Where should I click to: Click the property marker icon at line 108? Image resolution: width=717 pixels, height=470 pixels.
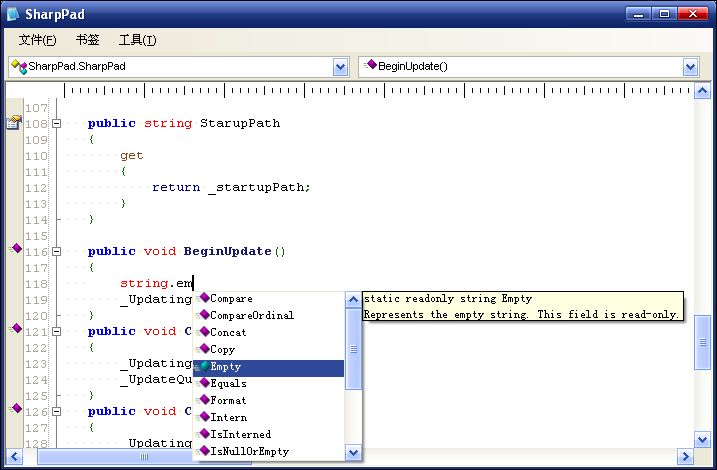point(14,123)
